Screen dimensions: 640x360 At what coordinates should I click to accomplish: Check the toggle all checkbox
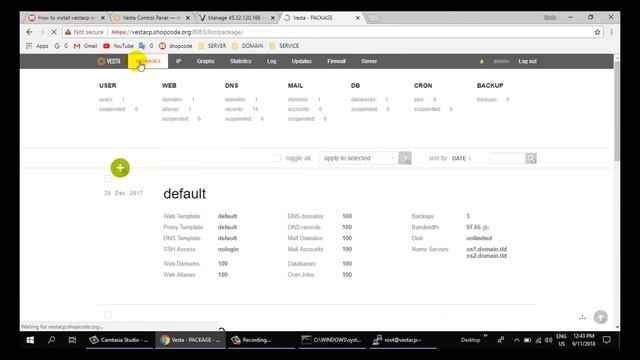click(278, 158)
